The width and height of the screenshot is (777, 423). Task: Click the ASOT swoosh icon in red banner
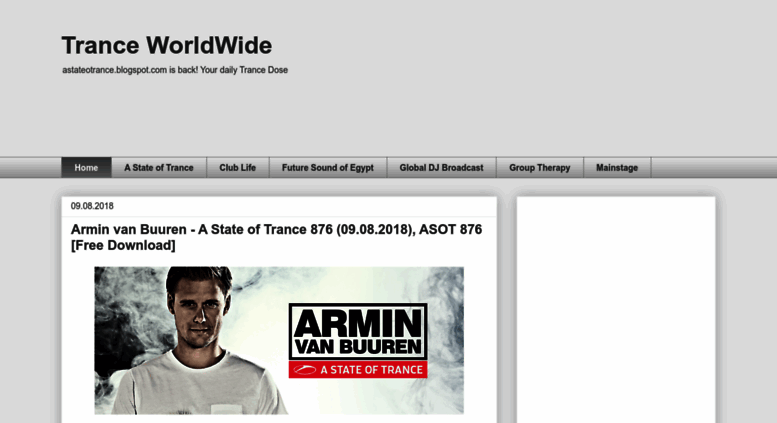304,370
